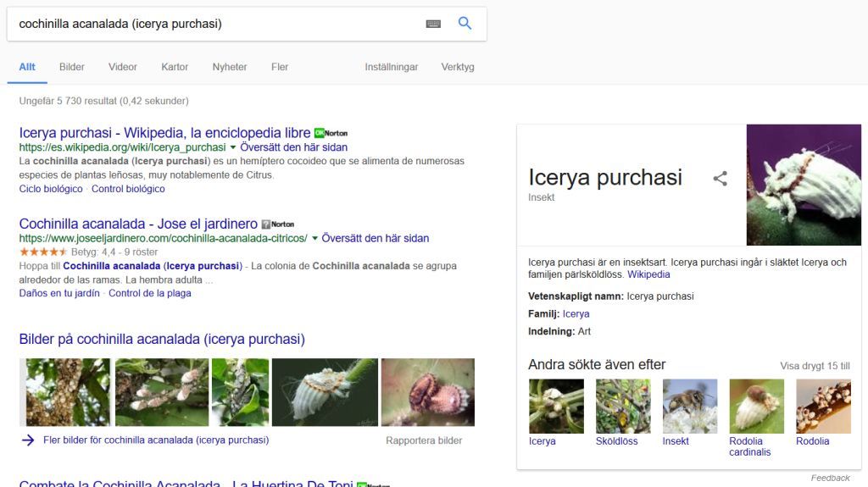Open Wikipedia link in knowledge panel
The image size is (868, 487).
pos(648,274)
